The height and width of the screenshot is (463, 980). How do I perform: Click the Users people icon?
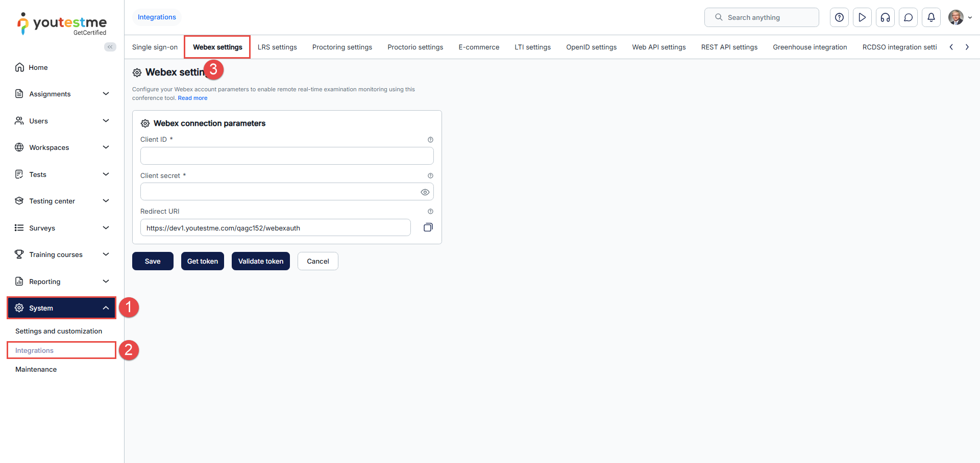point(19,121)
